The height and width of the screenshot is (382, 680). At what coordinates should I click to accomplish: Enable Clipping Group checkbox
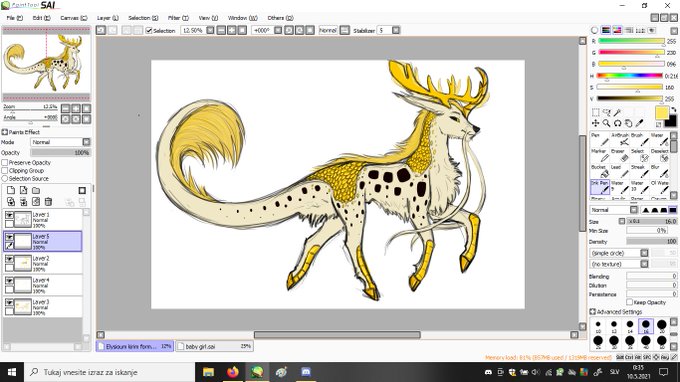pos(5,170)
